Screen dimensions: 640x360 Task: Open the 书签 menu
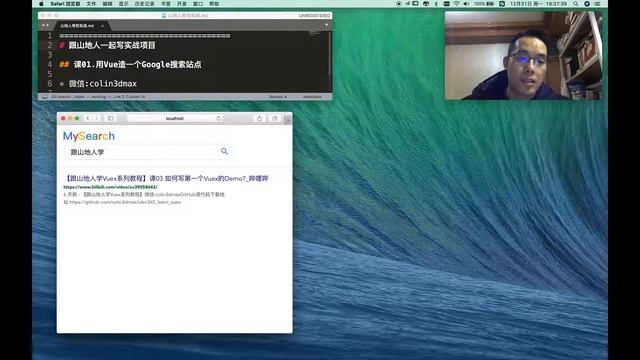point(165,4)
